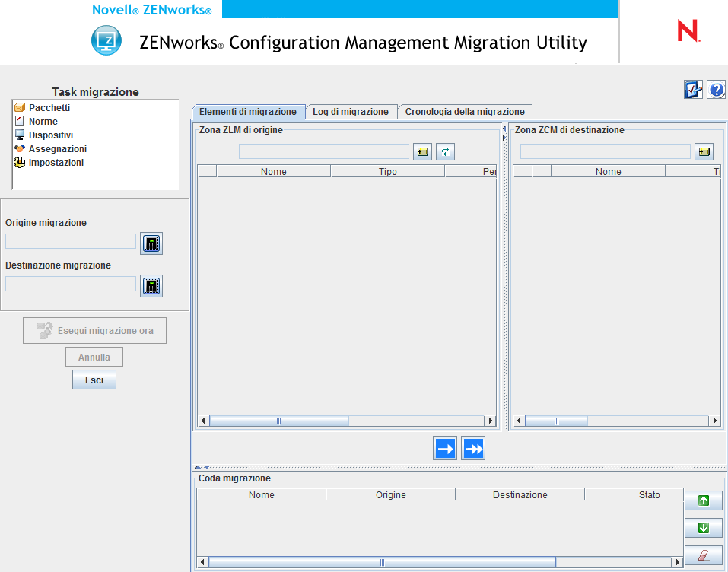The image size is (728, 572).
Task: Click the help question mark icon
Action: [716, 91]
